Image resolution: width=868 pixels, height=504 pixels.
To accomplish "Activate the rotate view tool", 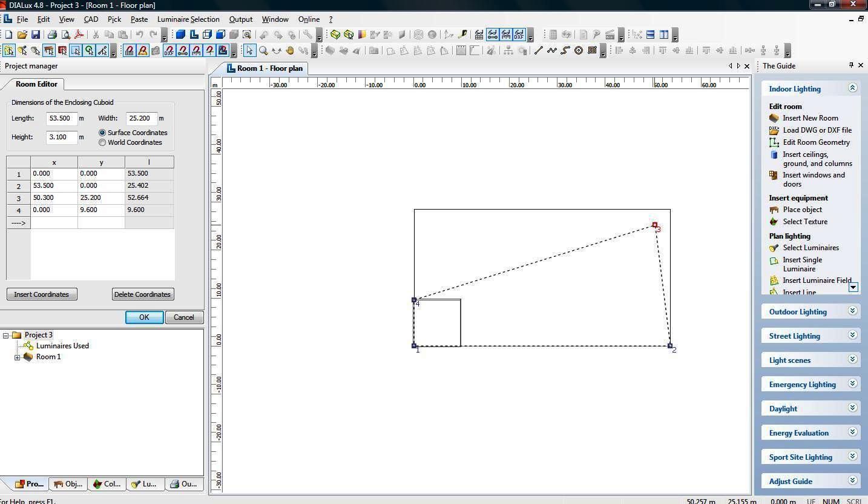I will coord(277,51).
